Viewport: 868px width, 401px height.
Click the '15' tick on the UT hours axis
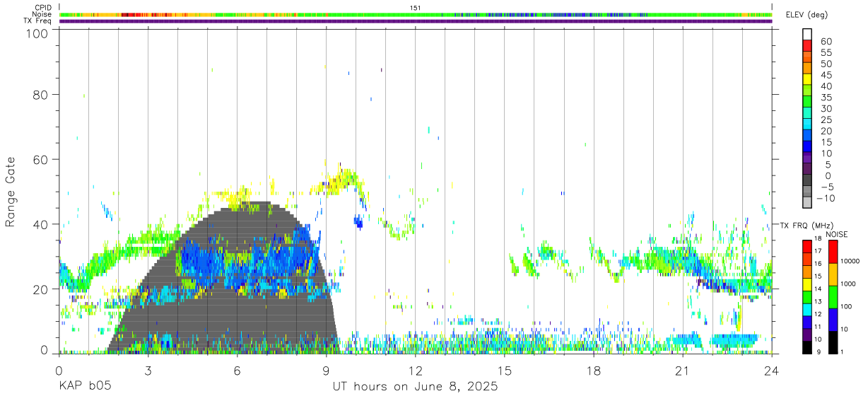[x=505, y=370]
